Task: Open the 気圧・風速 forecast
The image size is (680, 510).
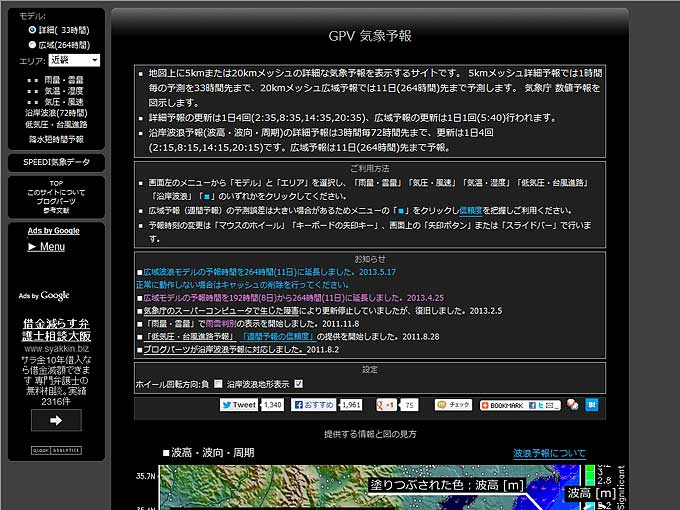Action: [64, 102]
